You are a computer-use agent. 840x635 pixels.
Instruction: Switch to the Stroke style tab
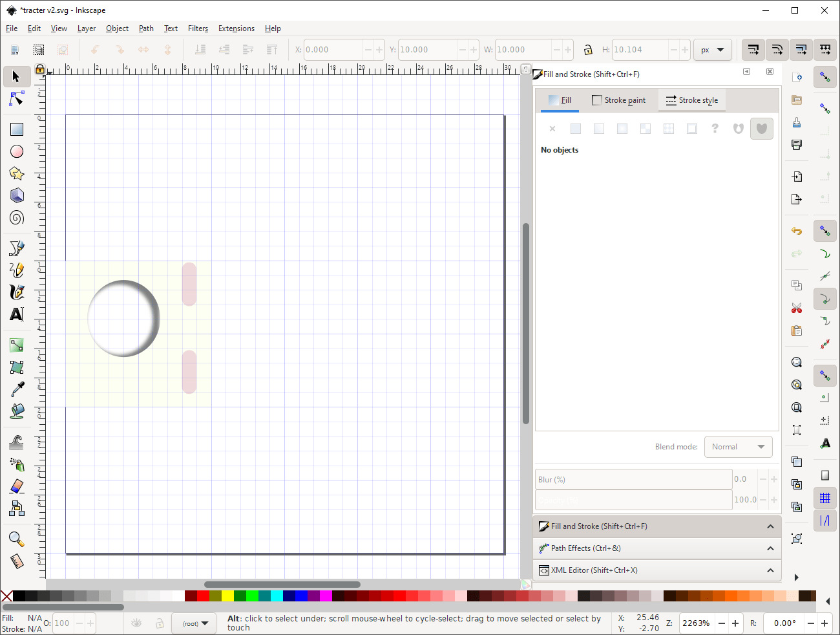coord(692,100)
